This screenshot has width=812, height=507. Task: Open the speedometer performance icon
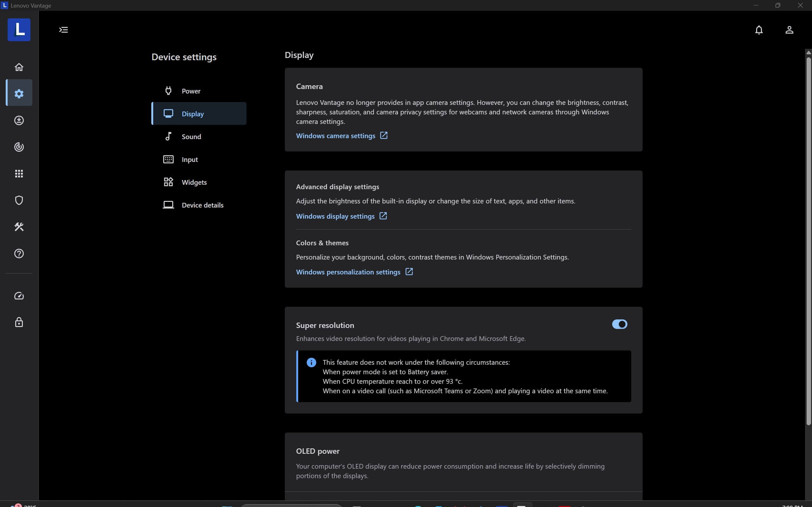(x=19, y=296)
